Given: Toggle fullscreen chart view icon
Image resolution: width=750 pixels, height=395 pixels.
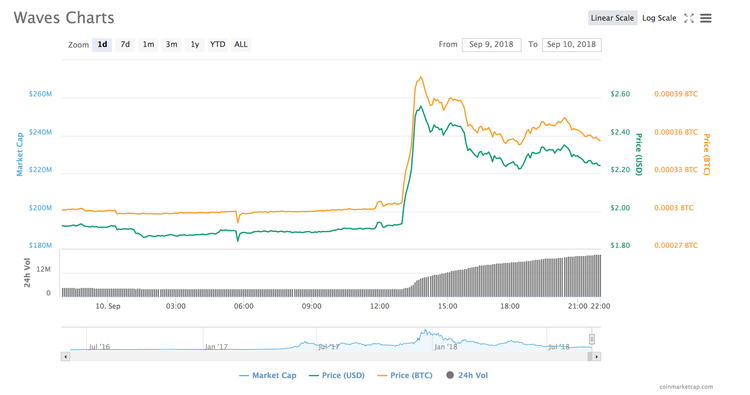Looking at the screenshot, I should pyautogui.click(x=688, y=18).
